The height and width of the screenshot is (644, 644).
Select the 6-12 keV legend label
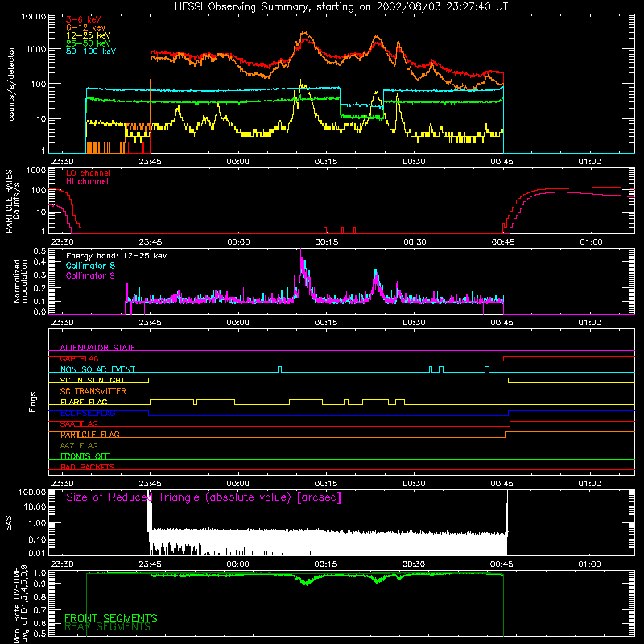click(86, 27)
